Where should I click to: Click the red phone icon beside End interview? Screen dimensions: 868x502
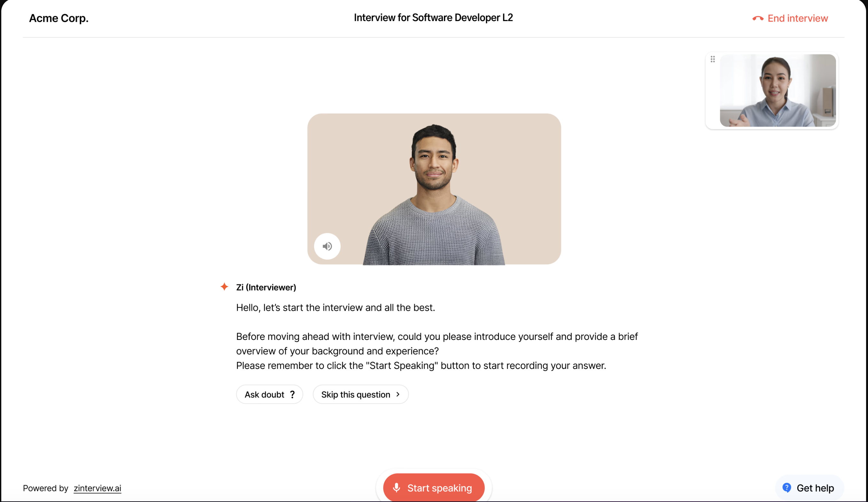pos(758,18)
